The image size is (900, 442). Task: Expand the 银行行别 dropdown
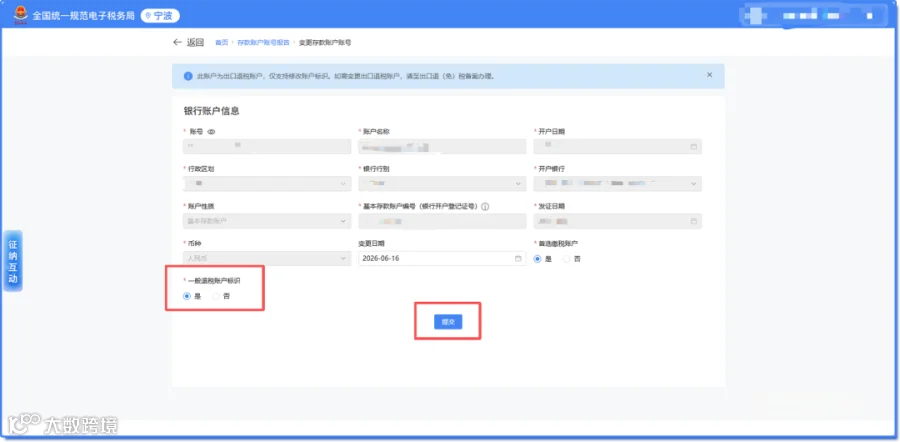coord(442,184)
